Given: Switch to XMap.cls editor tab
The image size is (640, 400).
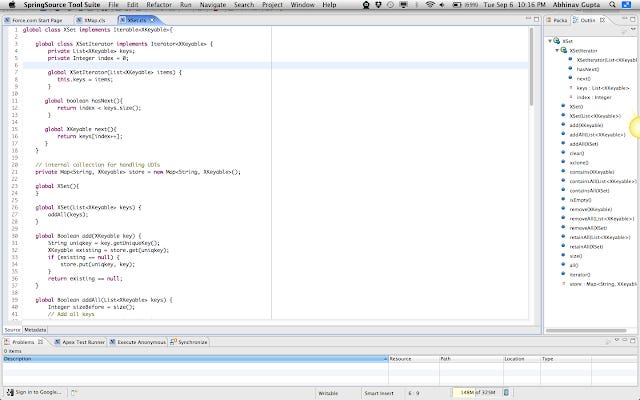Looking at the screenshot, I should click(x=95, y=20).
